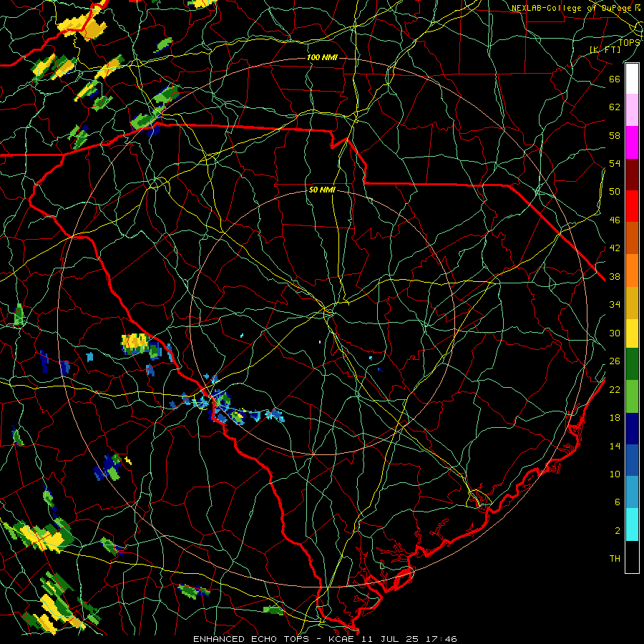Image resolution: width=644 pixels, height=644 pixels.
Task: Click the '58' legend value
Action: pos(615,135)
